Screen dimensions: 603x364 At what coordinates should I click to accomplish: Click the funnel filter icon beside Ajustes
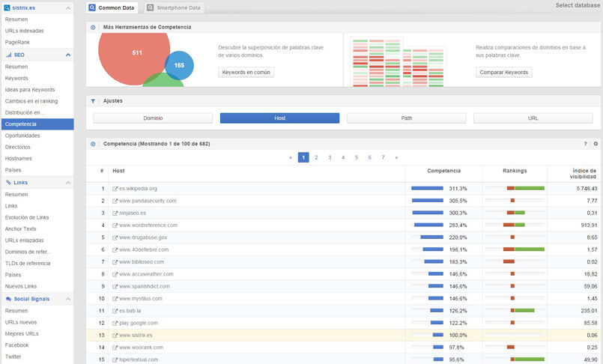pyautogui.click(x=93, y=101)
